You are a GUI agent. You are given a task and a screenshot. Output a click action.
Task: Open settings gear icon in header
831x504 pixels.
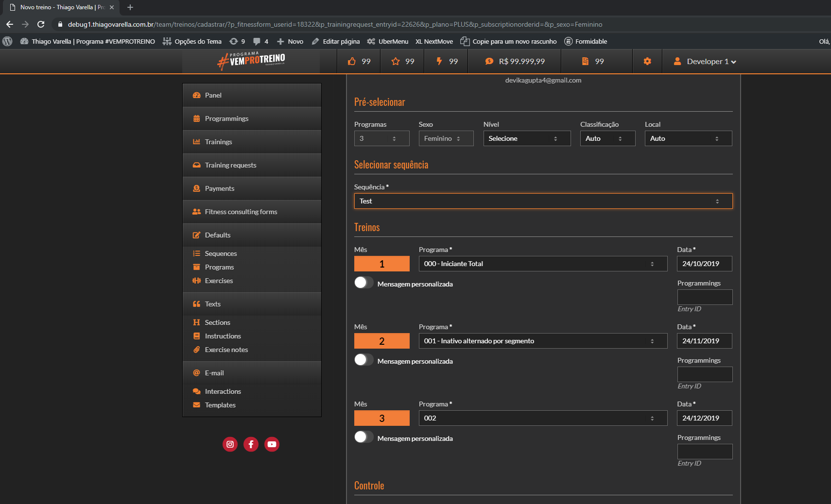pyautogui.click(x=647, y=62)
